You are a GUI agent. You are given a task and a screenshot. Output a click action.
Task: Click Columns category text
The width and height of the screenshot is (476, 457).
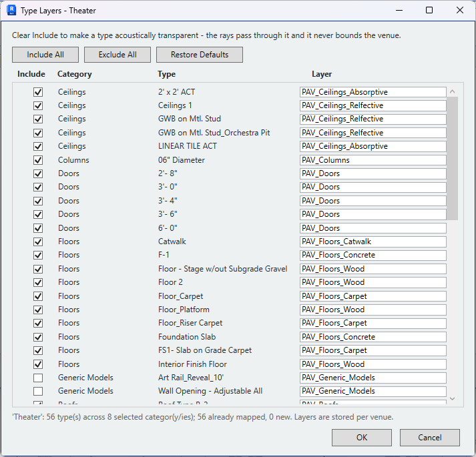[x=73, y=160]
